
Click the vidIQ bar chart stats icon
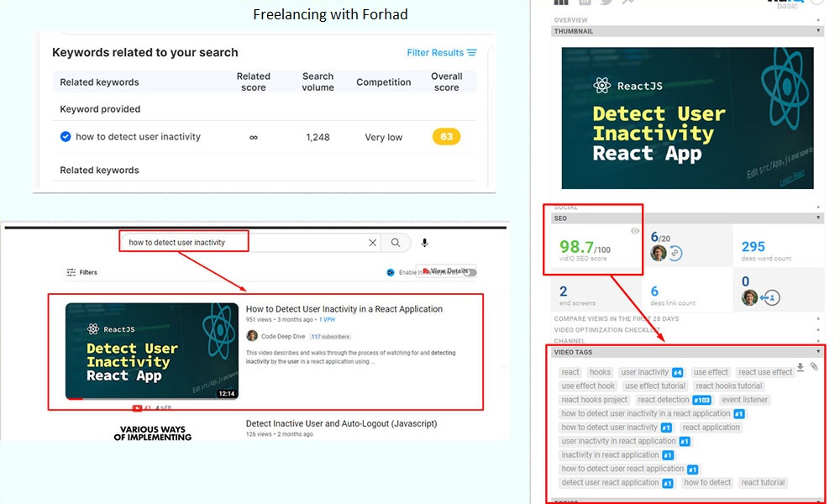(560, 3)
